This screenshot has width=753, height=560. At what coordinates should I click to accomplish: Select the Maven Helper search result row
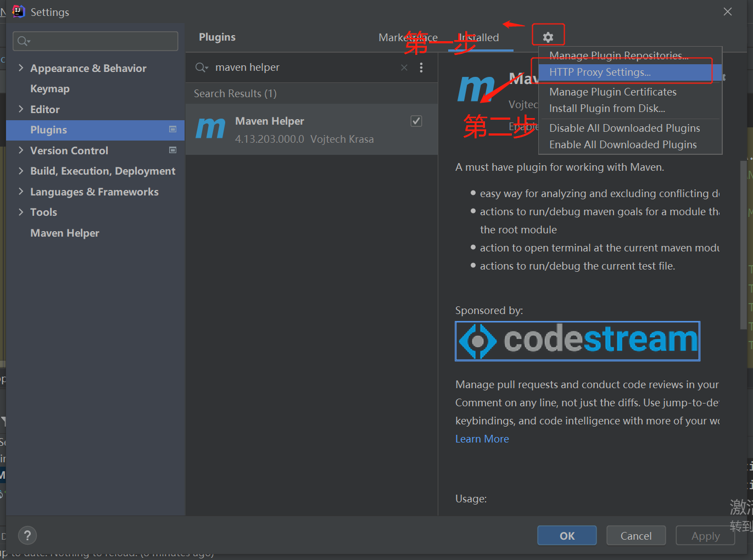pos(311,130)
